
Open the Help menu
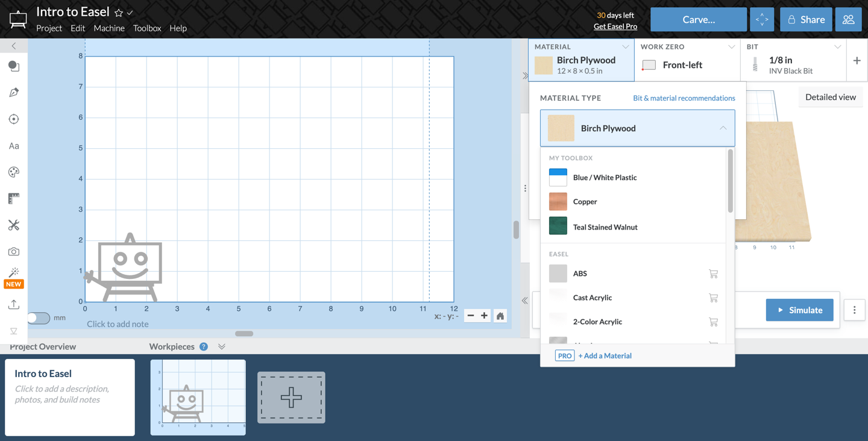[x=178, y=28]
